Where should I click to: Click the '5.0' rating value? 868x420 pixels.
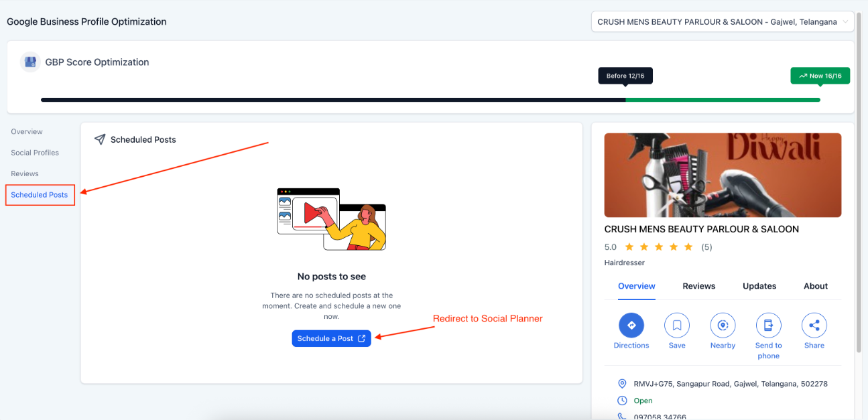click(x=610, y=247)
